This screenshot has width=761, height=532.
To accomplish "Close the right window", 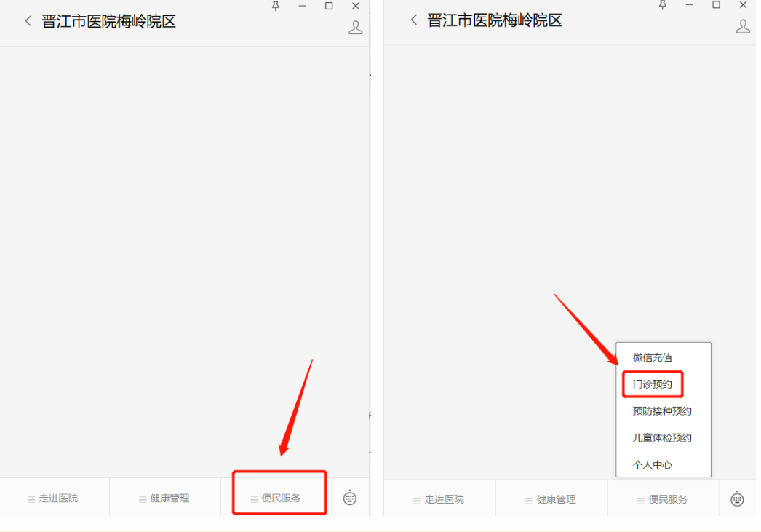I will point(743,5).
